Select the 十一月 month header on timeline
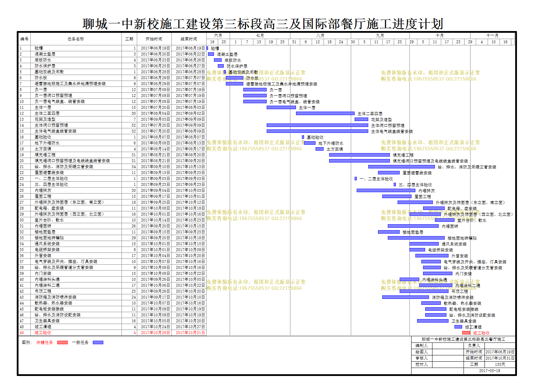The height and width of the screenshot is (392, 533). point(493,36)
